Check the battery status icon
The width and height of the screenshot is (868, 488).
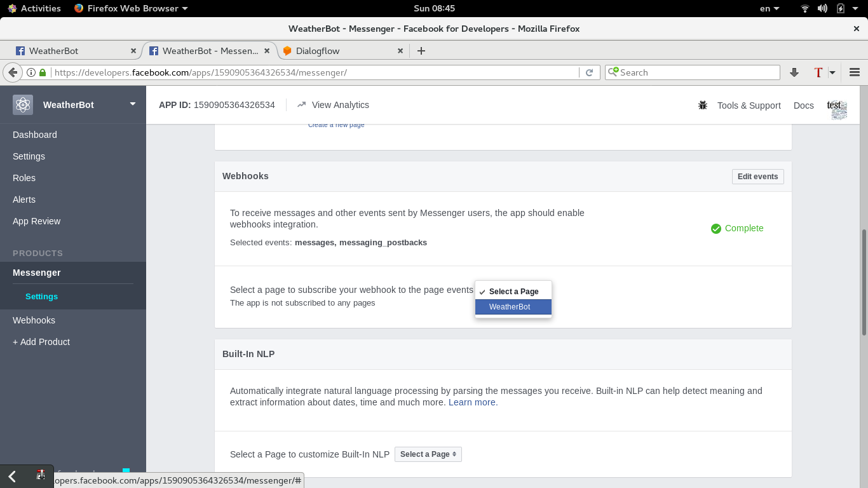click(841, 8)
